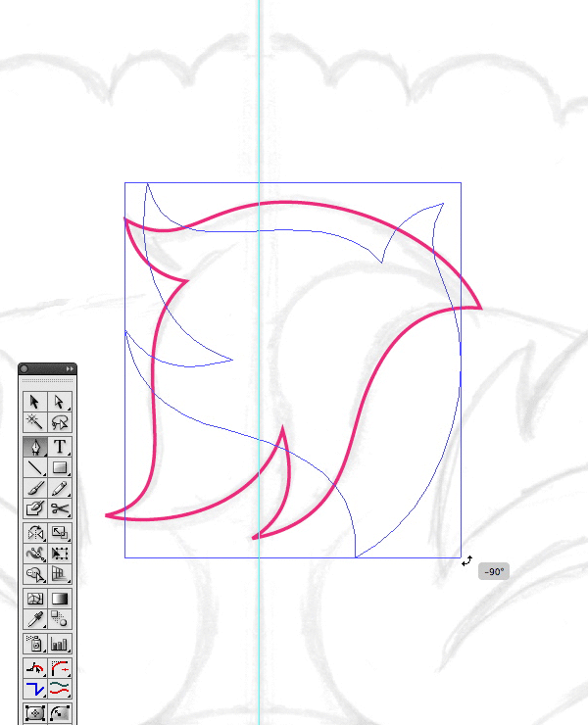Viewport: 588px width, 725px height.
Task: Select the crosshair-in-frame tool at toolbox bottom
Action: [35, 713]
